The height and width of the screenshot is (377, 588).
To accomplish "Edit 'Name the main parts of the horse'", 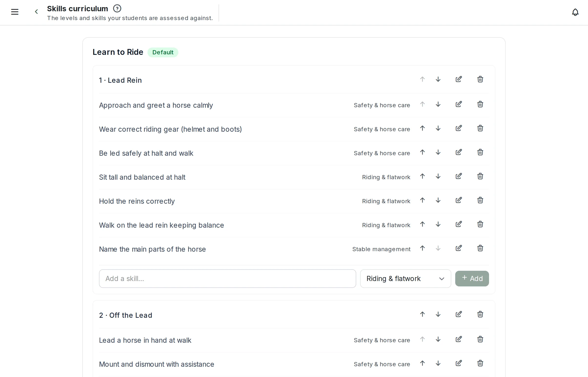I will pos(459,248).
